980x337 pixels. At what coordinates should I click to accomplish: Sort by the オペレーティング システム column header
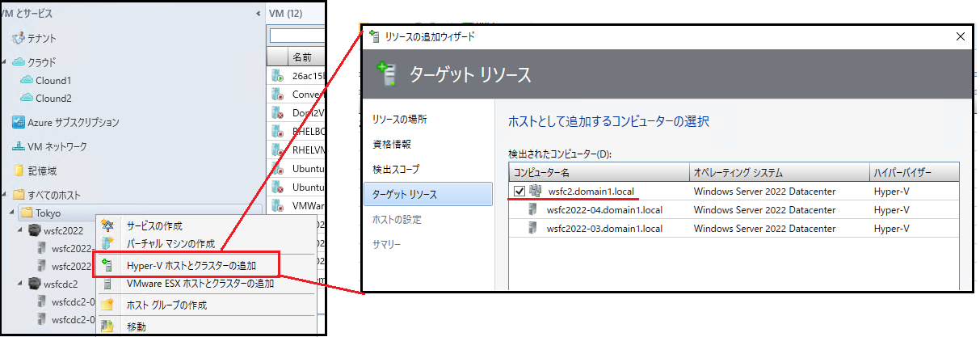[779, 172]
